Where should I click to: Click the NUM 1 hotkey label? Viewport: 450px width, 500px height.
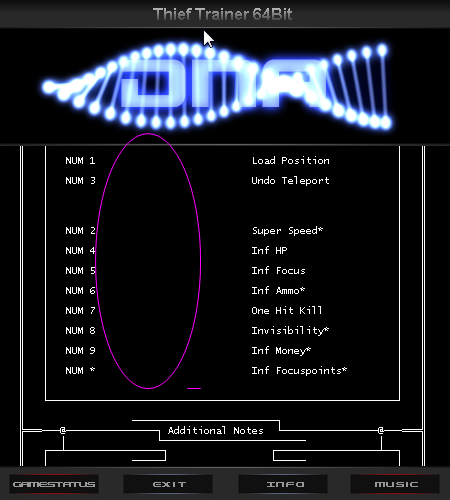click(x=80, y=161)
